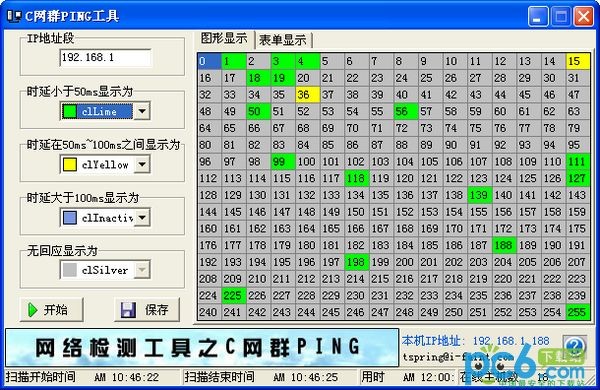Image resolution: width=600 pixels, height=390 pixels.
Task: Select green host cell 56
Action: coord(406,111)
